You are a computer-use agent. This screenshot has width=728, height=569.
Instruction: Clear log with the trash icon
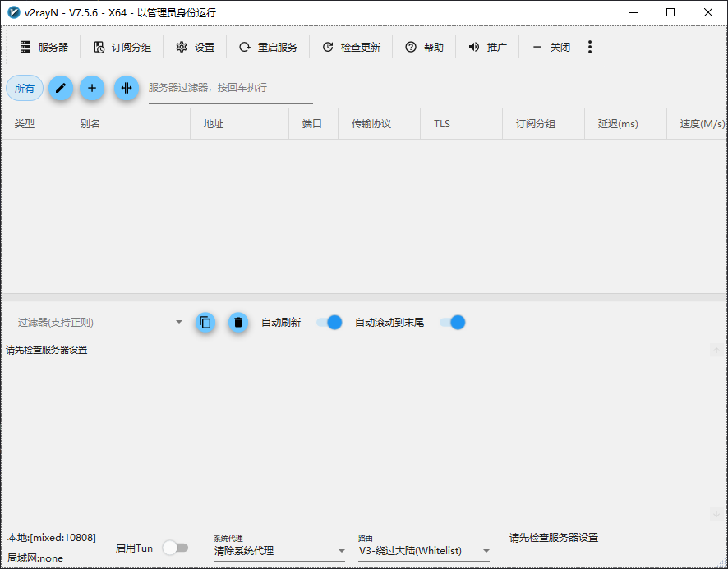pyautogui.click(x=238, y=323)
